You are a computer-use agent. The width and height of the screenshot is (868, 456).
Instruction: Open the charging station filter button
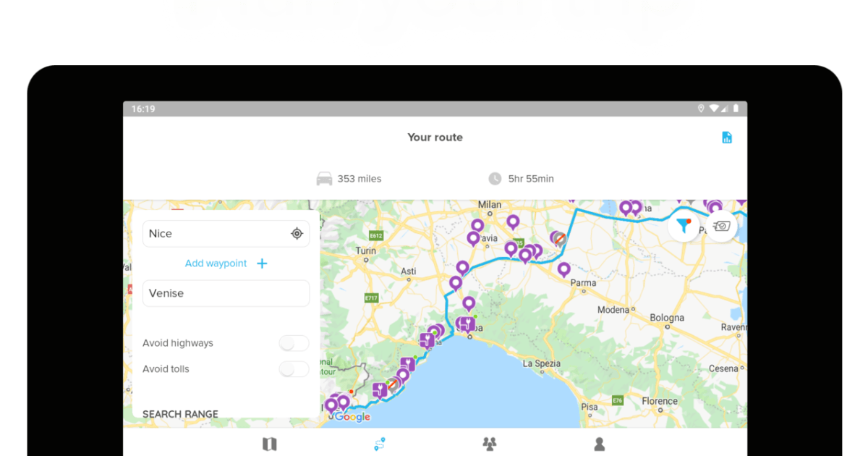[x=683, y=227]
